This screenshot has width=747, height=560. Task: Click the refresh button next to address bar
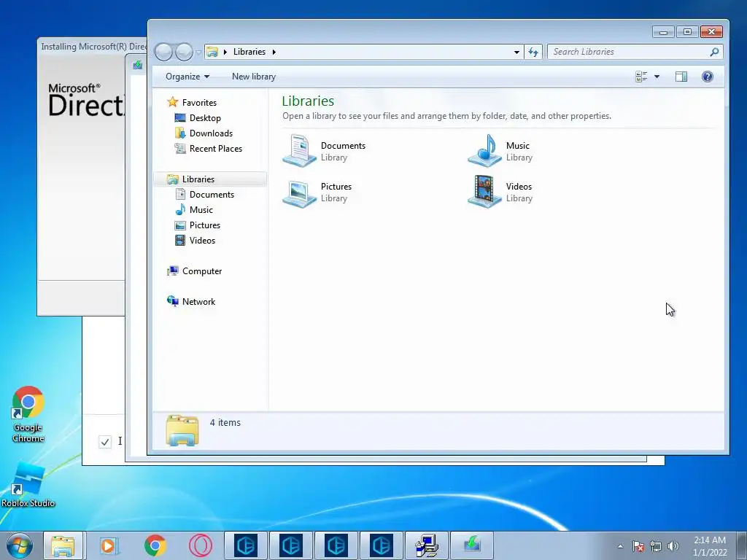click(x=533, y=52)
